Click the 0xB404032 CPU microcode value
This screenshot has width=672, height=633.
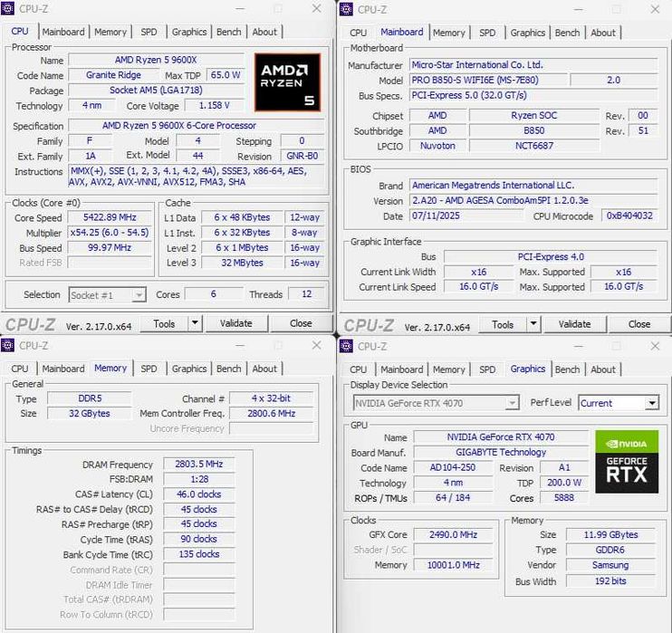[x=629, y=216]
